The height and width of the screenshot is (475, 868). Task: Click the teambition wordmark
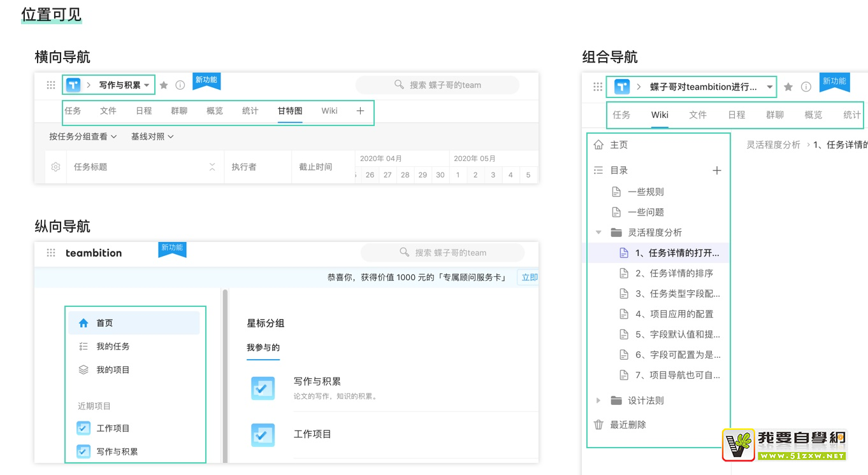(94, 253)
